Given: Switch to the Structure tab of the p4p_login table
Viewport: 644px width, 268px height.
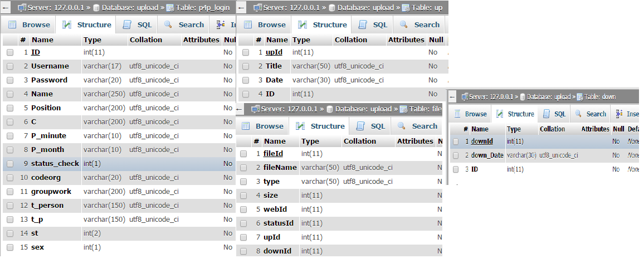Looking at the screenshot, I should point(87,25).
